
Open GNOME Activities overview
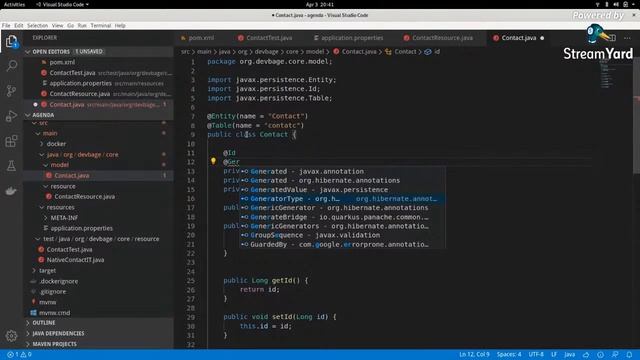tap(14, 4)
